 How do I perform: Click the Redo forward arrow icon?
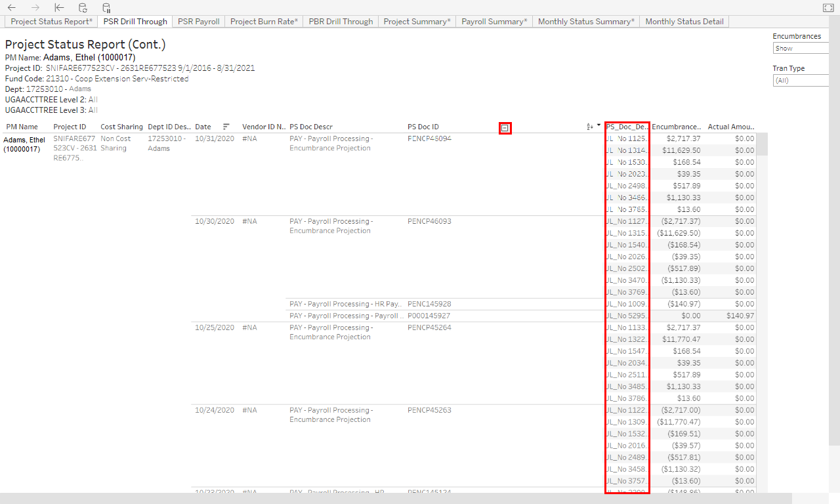click(x=35, y=8)
